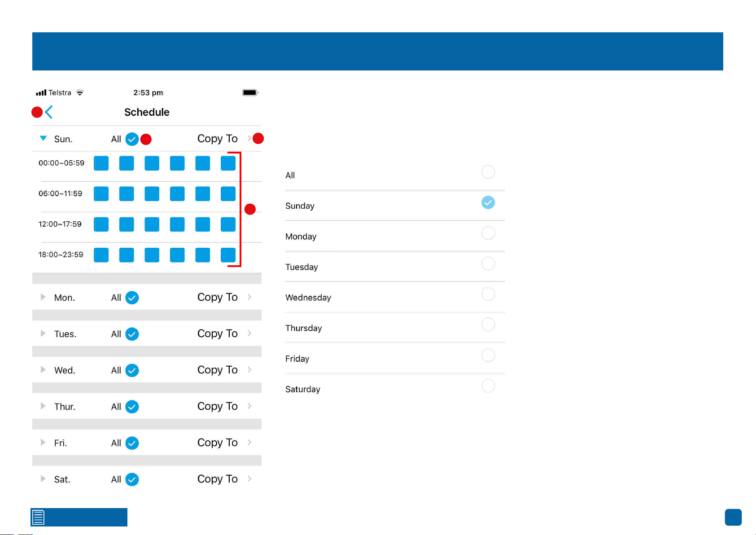Toggle fourth hour block in 06:00~11:59 row
The height and width of the screenshot is (535, 756).
pyautogui.click(x=177, y=194)
